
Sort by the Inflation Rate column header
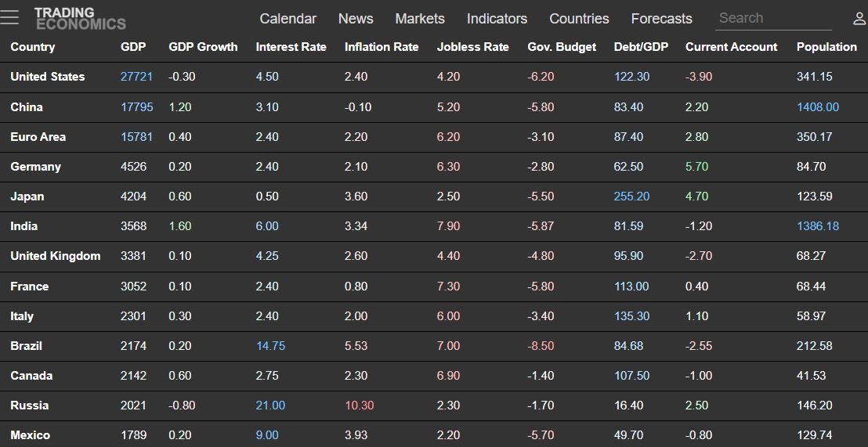382,47
